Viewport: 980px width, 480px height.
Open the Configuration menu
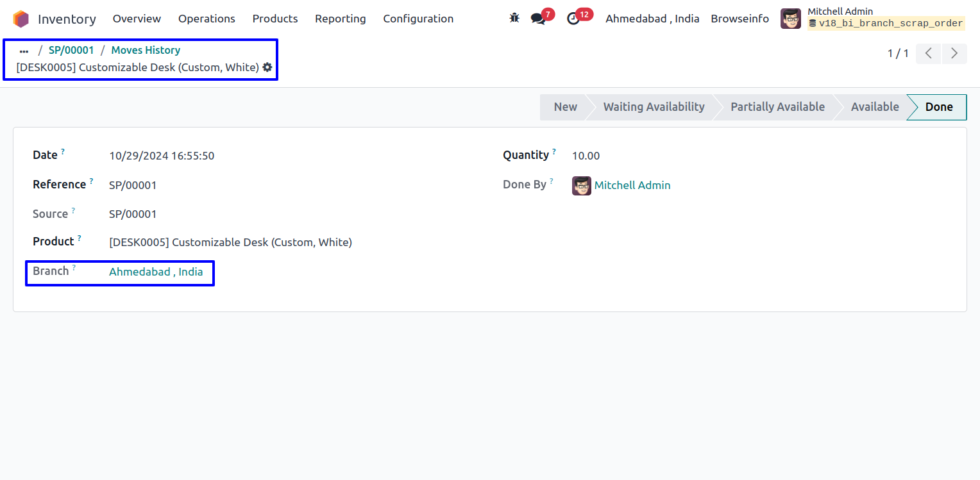pos(418,19)
